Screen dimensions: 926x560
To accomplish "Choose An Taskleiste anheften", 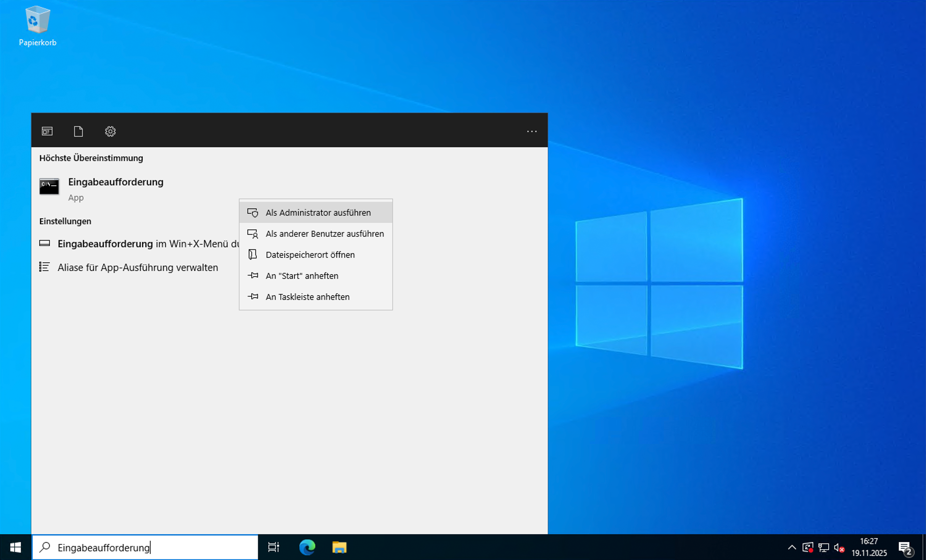I will (307, 297).
